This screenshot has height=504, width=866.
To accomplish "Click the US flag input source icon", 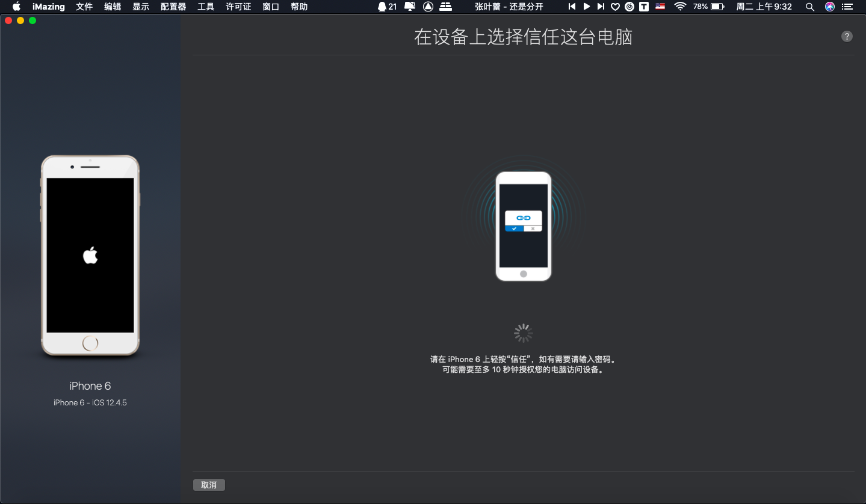I will pyautogui.click(x=661, y=7).
